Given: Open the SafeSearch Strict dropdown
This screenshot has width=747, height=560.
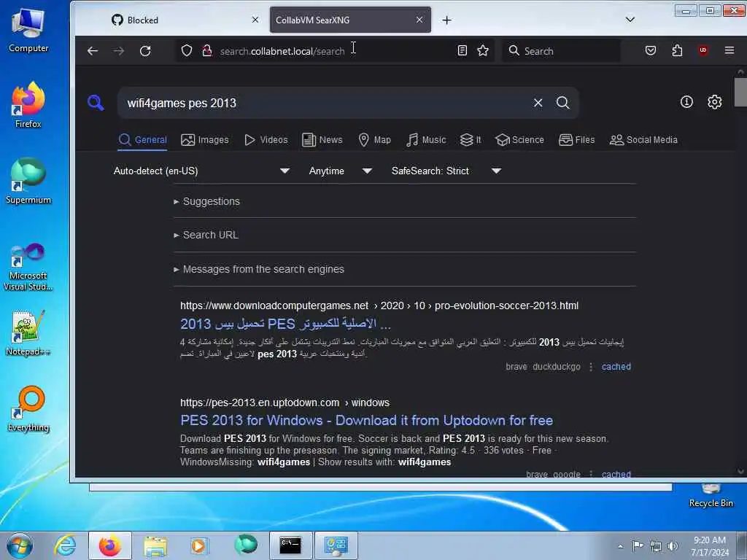Looking at the screenshot, I should point(446,171).
